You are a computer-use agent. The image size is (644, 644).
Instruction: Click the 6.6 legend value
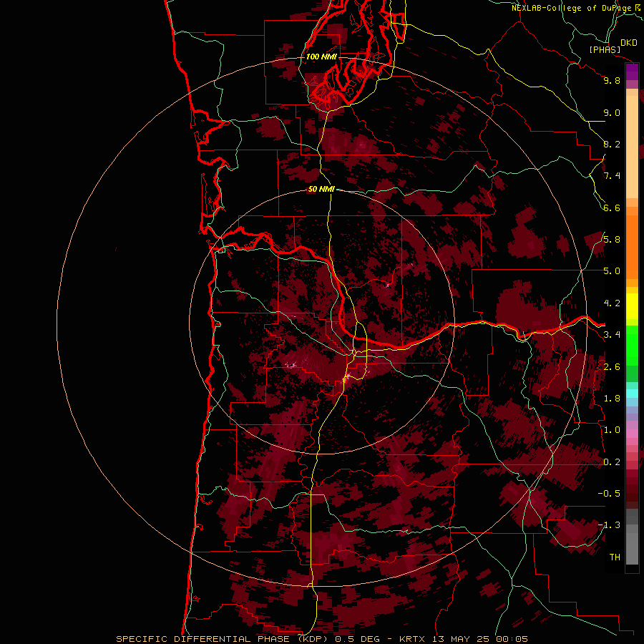click(x=612, y=208)
